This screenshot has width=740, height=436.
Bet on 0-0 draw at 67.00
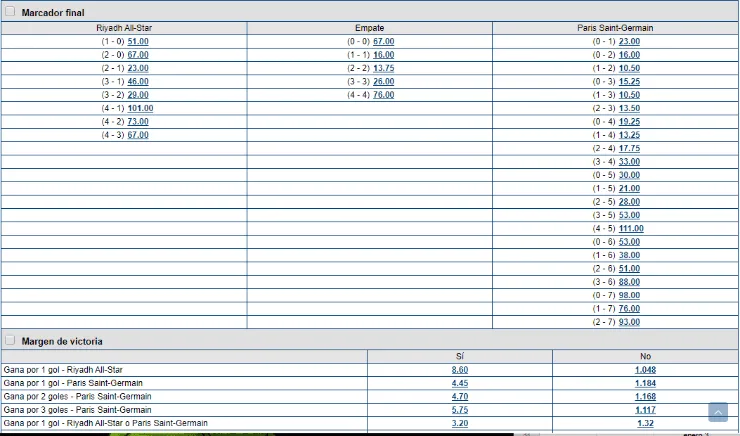tap(383, 42)
